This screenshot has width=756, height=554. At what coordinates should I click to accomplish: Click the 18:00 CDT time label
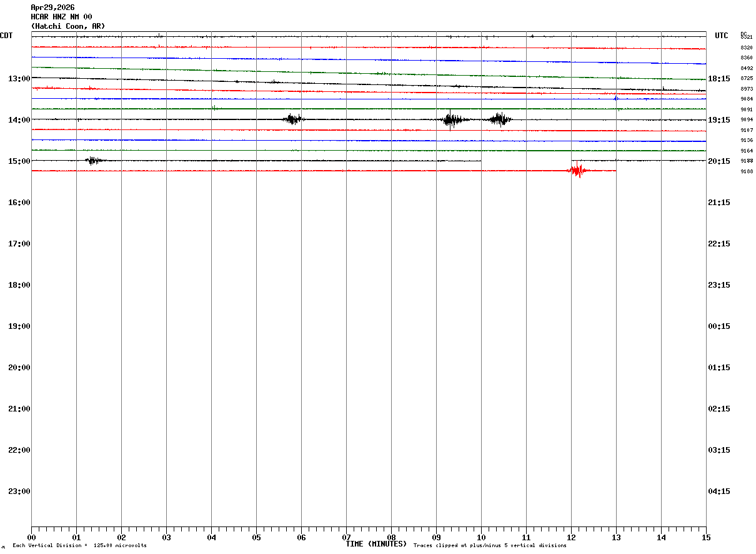(19, 285)
